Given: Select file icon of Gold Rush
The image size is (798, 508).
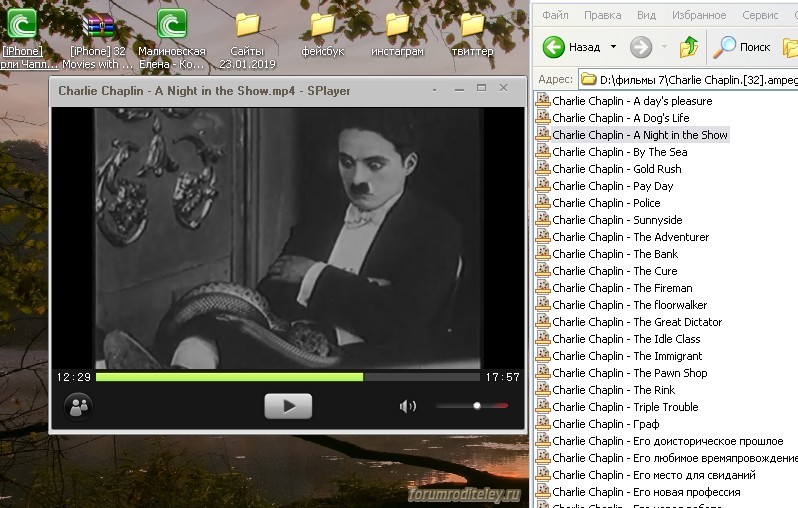Looking at the screenshot, I should pos(543,168).
